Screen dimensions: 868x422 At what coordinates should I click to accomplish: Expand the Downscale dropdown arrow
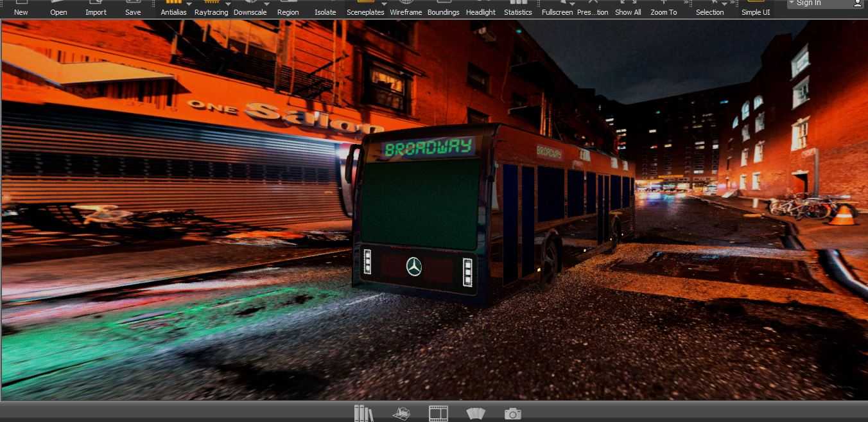click(x=267, y=3)
